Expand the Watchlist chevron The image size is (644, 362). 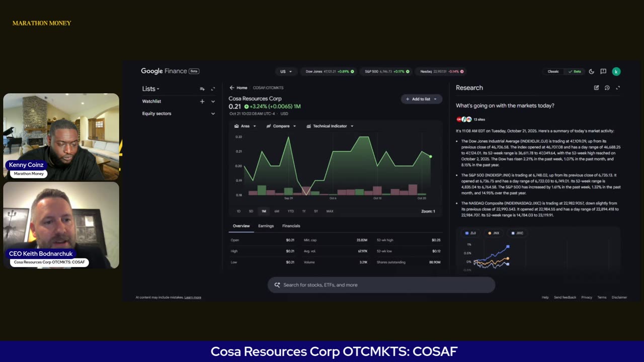click(213, 102)
